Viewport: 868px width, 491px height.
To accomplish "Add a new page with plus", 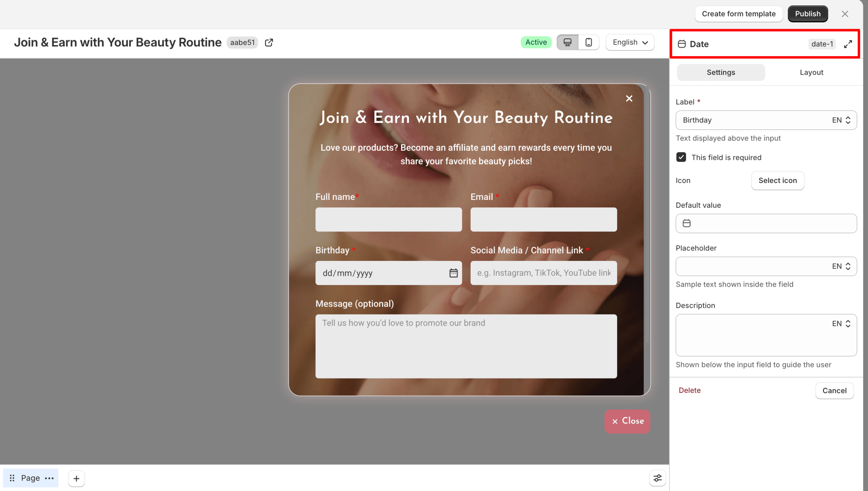I will pyautogui.click(x=76, y=478).
